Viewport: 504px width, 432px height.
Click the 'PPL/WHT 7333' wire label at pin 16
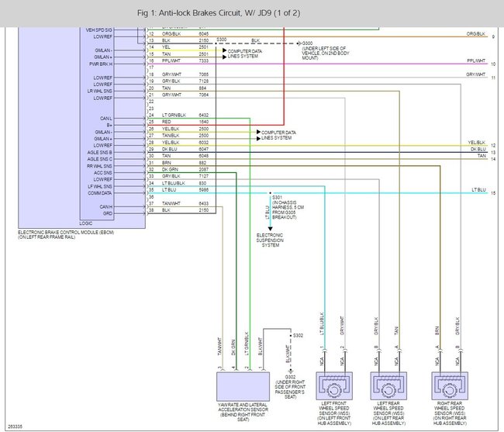185,60
